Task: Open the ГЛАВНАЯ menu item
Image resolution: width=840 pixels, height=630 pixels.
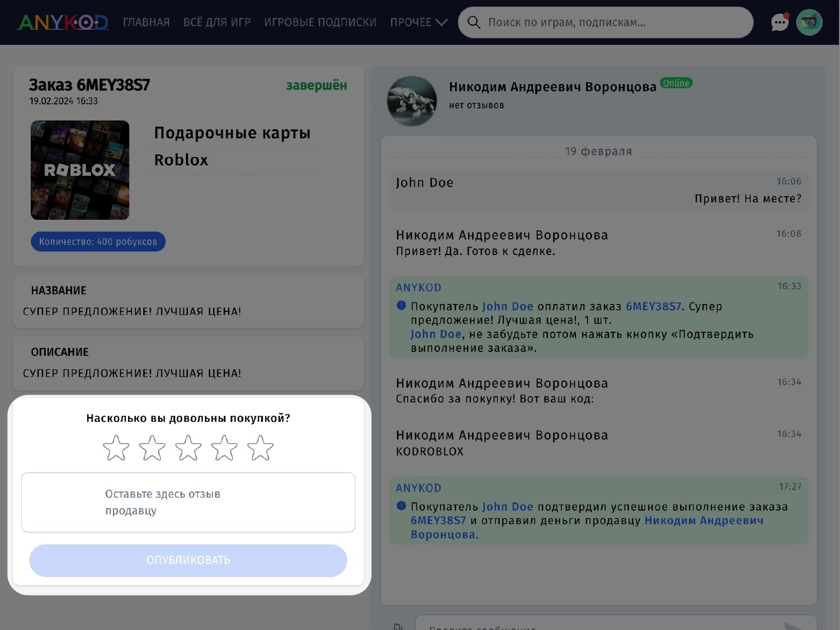Action: coord(146,22)
